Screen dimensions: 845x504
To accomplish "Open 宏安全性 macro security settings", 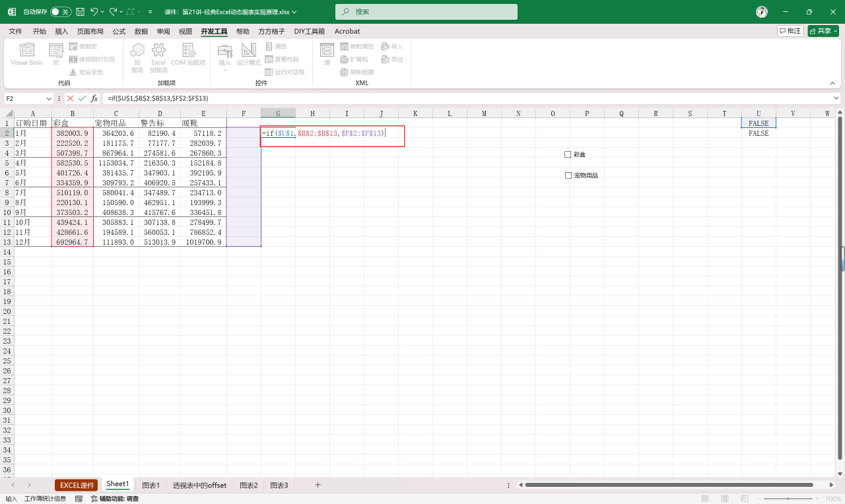I will [86, 72].
